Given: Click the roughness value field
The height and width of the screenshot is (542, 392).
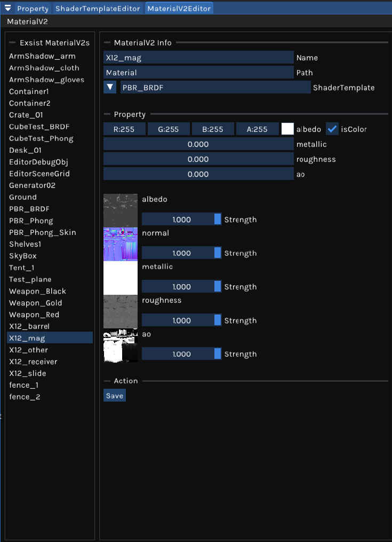Looking at the screenshot, I should (x=198, y=159).
